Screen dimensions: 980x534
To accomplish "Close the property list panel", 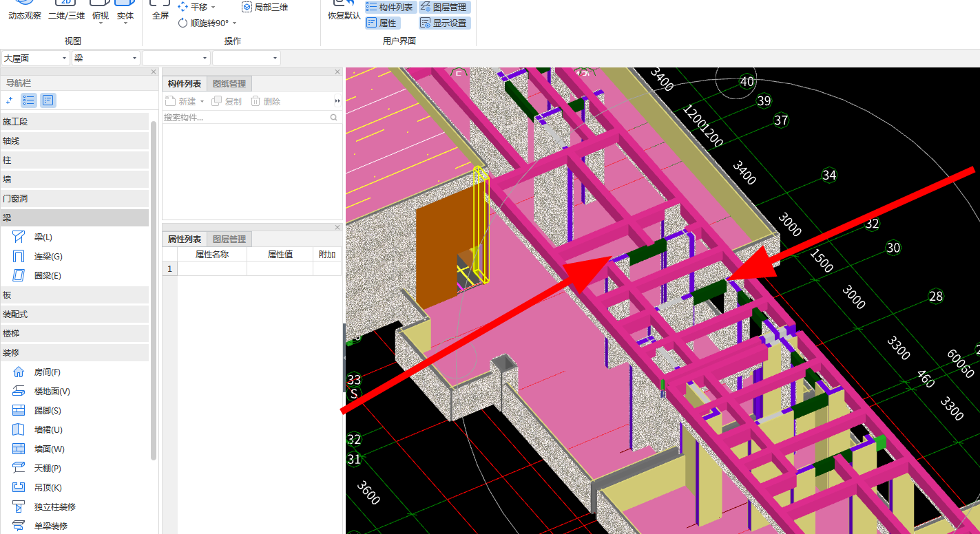I will pyautogui.click(x=337, y=227).
